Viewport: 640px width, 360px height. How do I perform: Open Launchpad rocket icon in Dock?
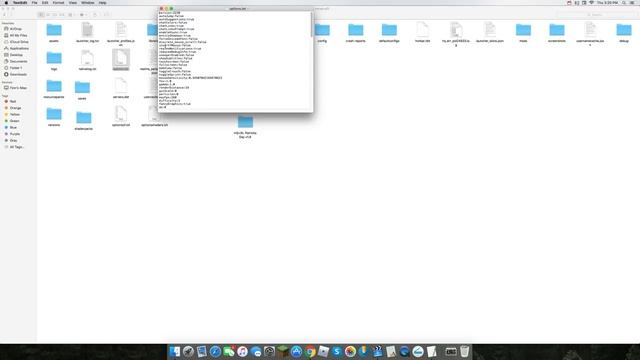[x=188, y=351]
